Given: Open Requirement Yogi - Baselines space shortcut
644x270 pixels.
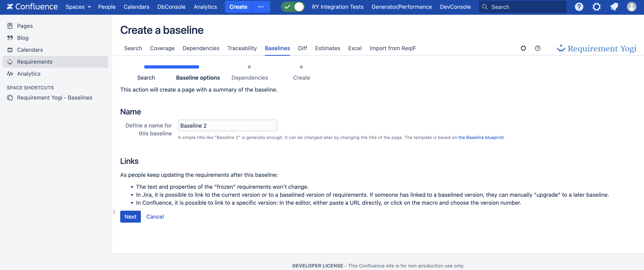Looking at the screenshot, I should tap(55, 98).
